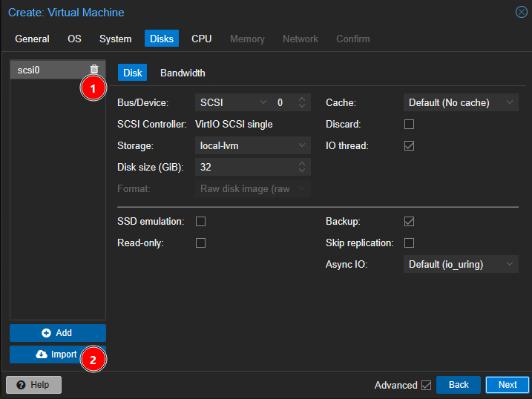The height and width of the screenshot is (399, 532).
Task: Toggle the Advanced options checkbox
Action: point(426,385)
